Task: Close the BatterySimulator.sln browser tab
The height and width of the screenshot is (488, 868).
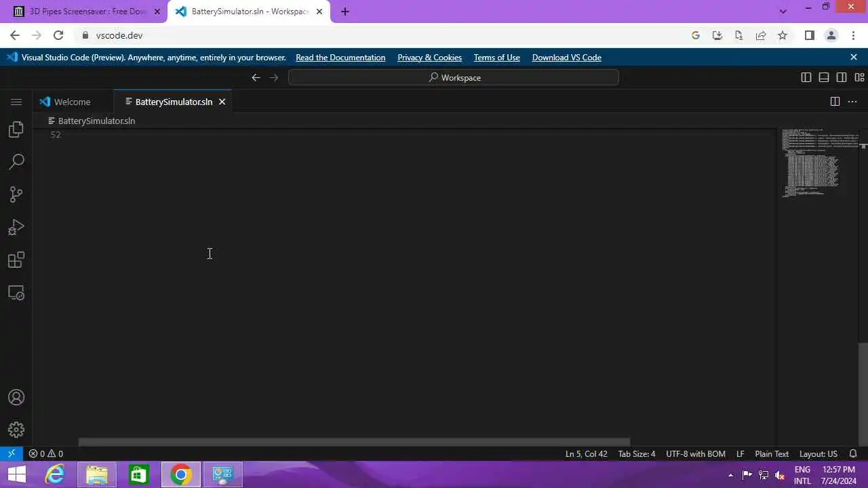Action: pyautogui.click(x=319, y=12)
